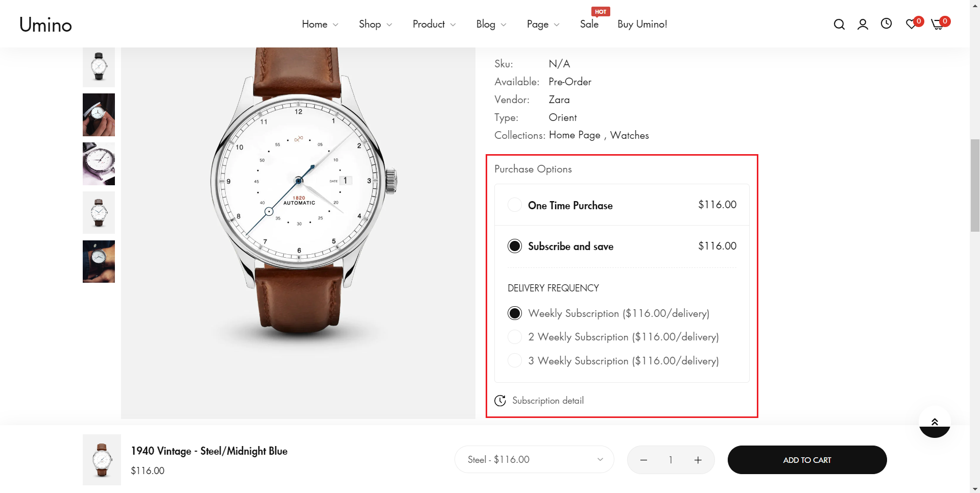Click the ADD TO CART button
Viewport: 980px width, 493px height.
pyautogui.click(x=807, y=460)
